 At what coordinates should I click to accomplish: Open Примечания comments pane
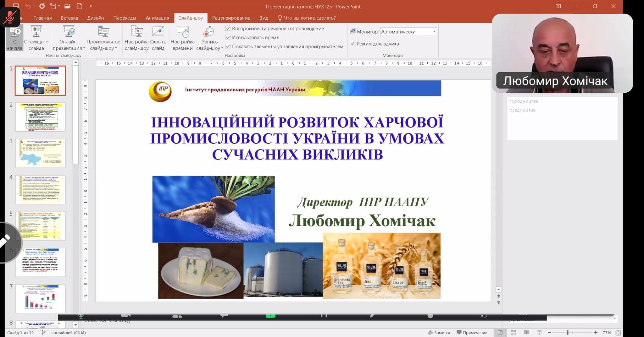(472, 333)
